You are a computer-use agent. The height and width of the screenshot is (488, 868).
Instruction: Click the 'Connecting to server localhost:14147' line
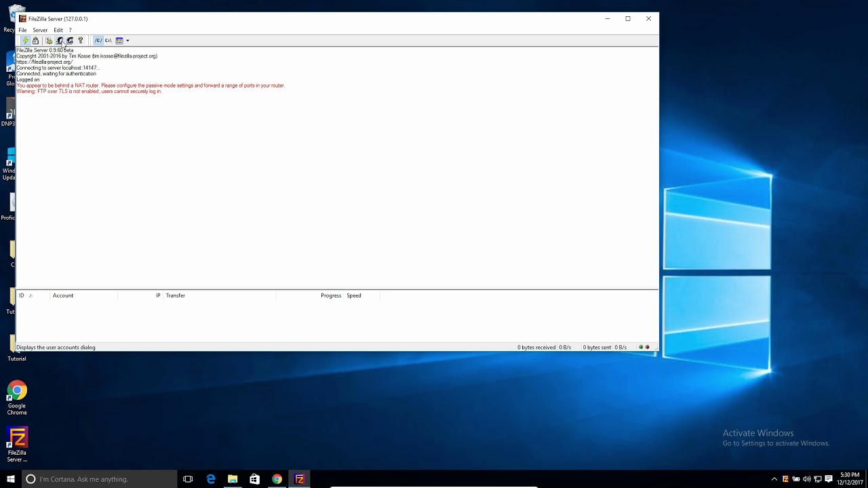point(58,68)
